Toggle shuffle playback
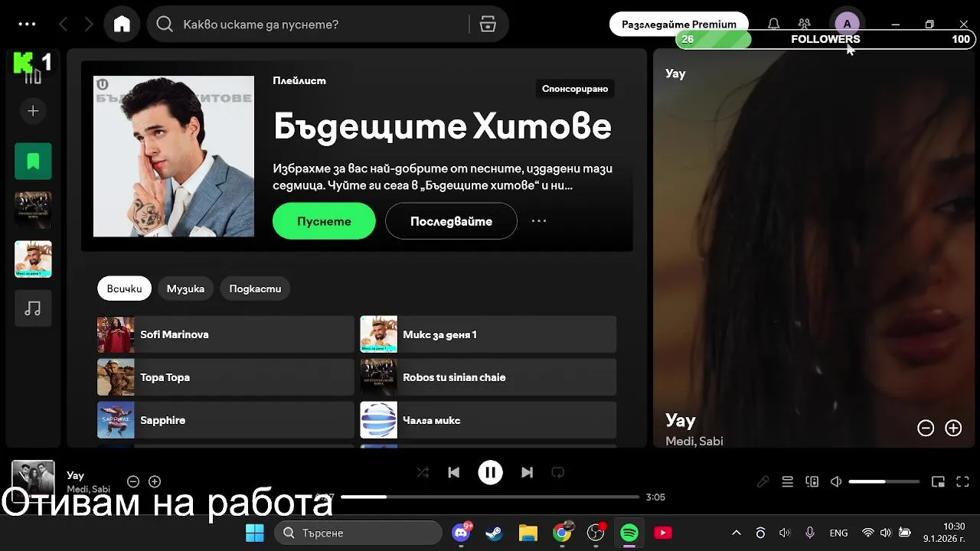 click(x=423, y=472)
